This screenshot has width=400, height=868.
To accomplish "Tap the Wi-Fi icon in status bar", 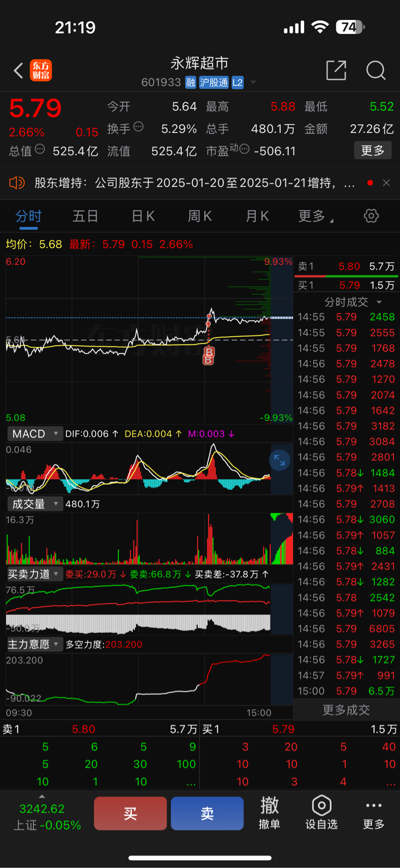I will click(x=320, y=27).
